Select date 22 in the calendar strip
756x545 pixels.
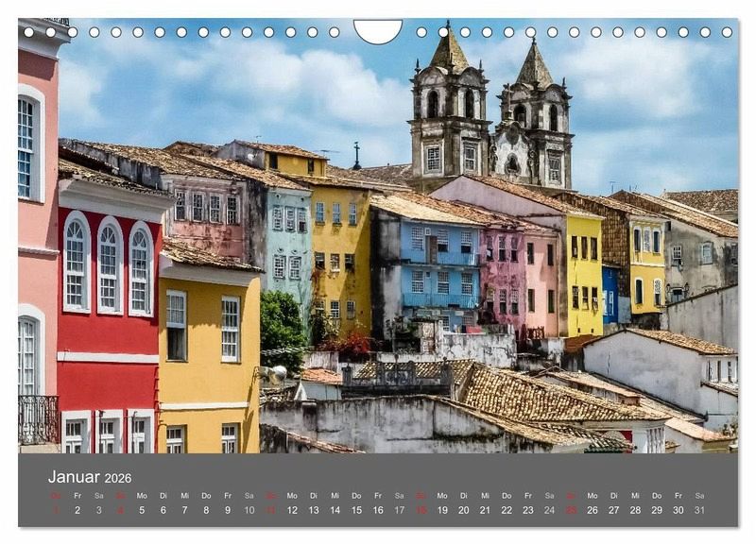click(x=507, y=510)
